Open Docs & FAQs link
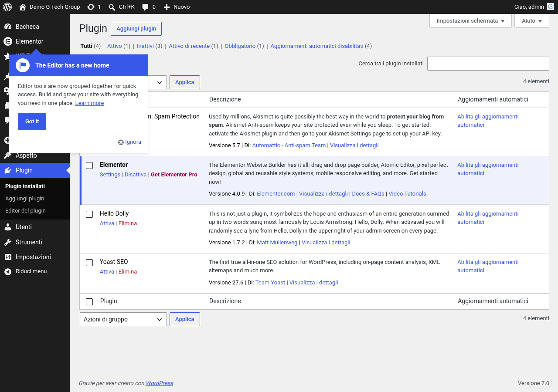 [x=368, y=194]
